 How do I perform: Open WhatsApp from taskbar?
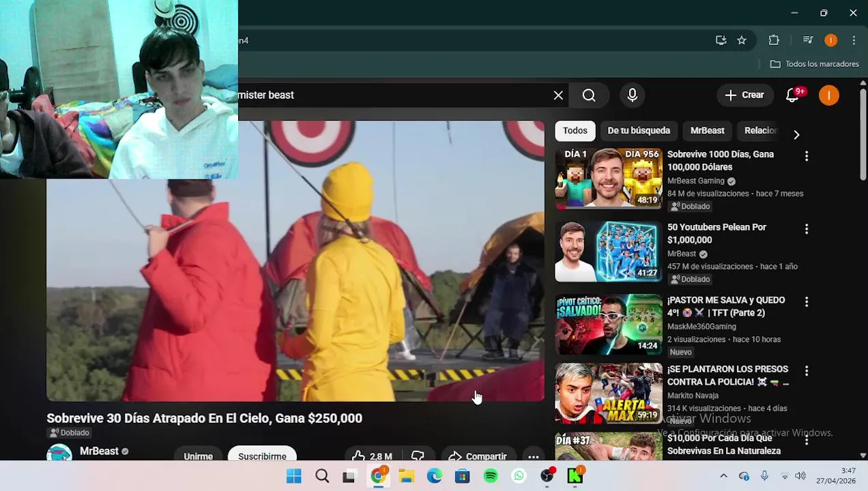tap(519, 476)
